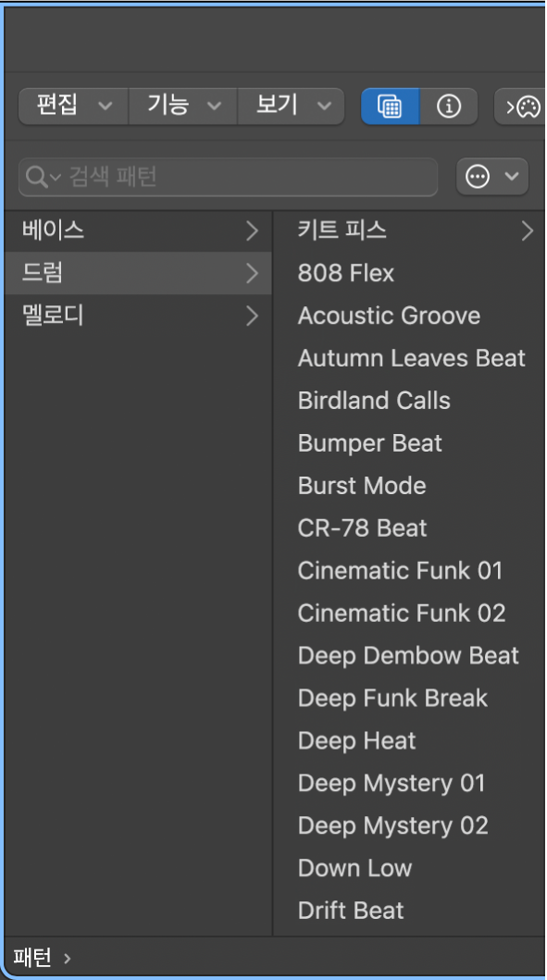Select the Deep Funk Break pattern
The image size is (547, 980).
[410, 698]
